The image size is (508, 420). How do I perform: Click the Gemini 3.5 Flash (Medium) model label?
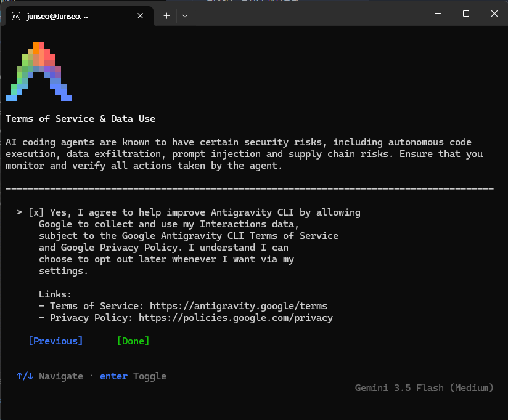(x=424, y=388)
